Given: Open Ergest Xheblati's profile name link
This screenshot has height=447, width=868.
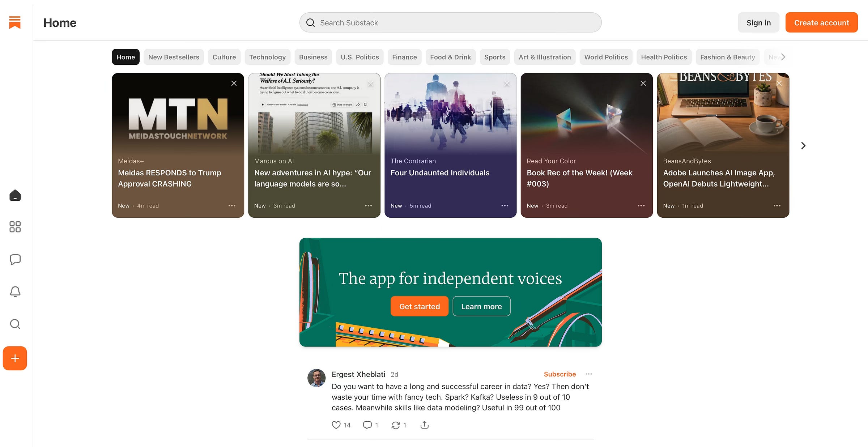Looking at the screenshot, I should click(358, 374).
